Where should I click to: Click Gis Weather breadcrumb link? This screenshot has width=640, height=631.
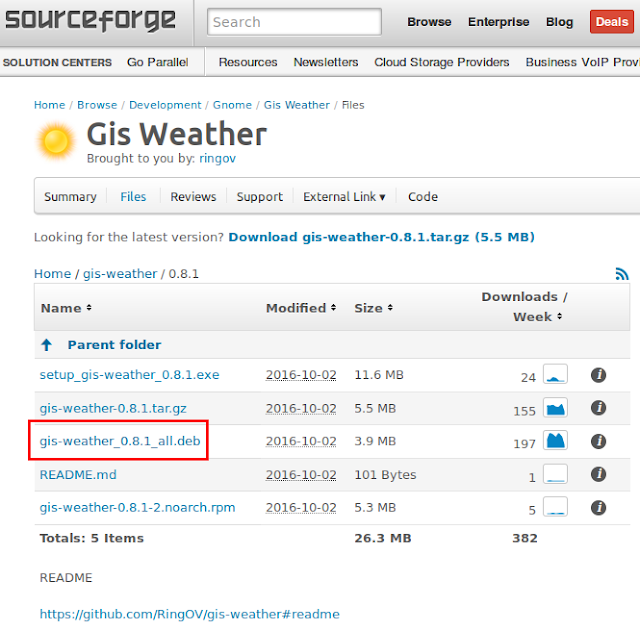point(296,105)
